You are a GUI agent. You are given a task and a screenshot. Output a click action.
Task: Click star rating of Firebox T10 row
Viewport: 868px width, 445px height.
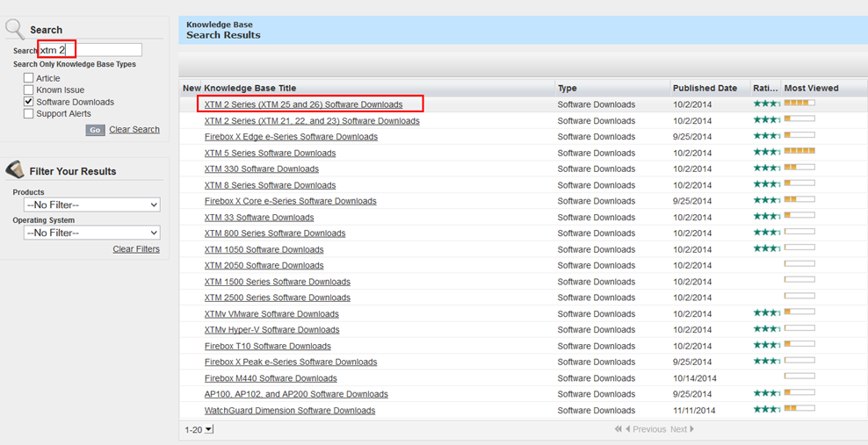tap(767, 344)
